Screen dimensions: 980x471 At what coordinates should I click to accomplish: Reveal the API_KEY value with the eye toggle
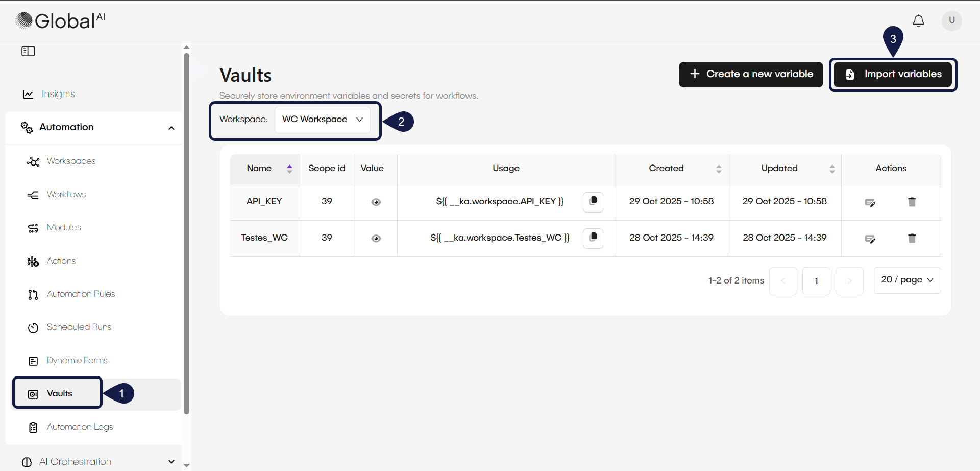point(376,202)
